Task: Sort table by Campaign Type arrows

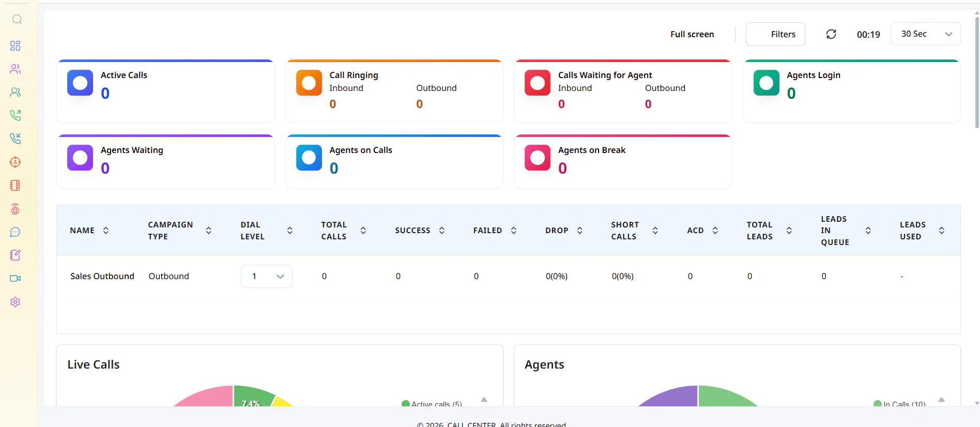Action: click(x=209, y=231)
